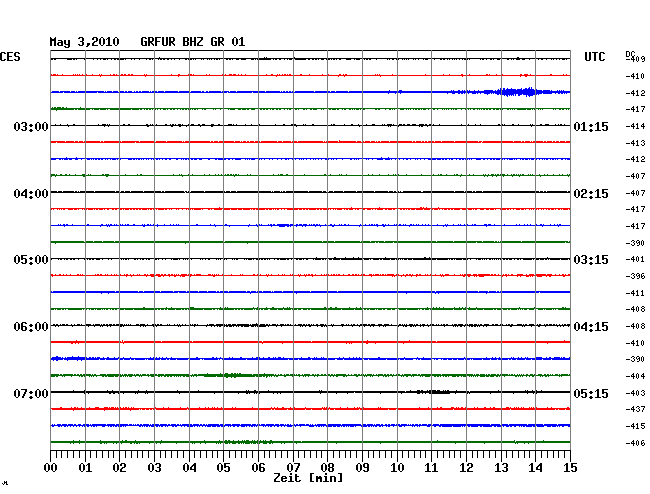650x494 pixels.
Task: Click minute label "09" on time axis
Action: click(362, 468)
